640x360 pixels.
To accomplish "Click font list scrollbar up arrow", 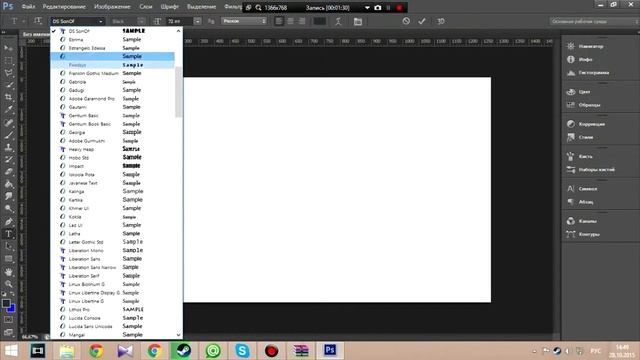I will (178, 31).
